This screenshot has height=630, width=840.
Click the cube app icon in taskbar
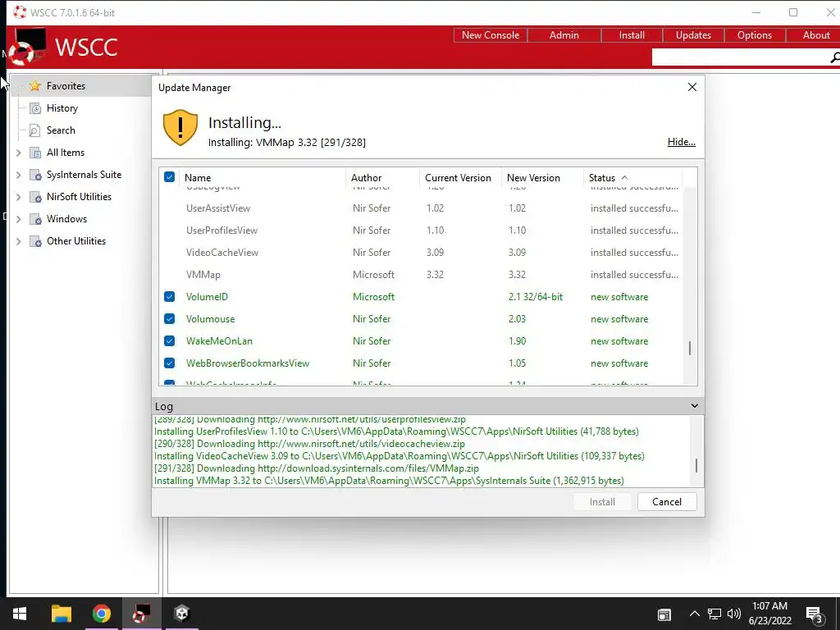[181, 614]
